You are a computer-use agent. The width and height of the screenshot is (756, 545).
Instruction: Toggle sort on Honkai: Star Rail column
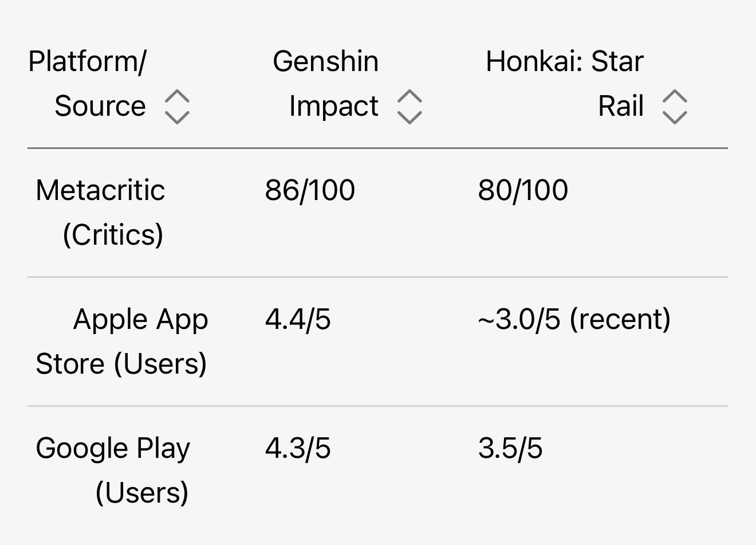[675, 107]
